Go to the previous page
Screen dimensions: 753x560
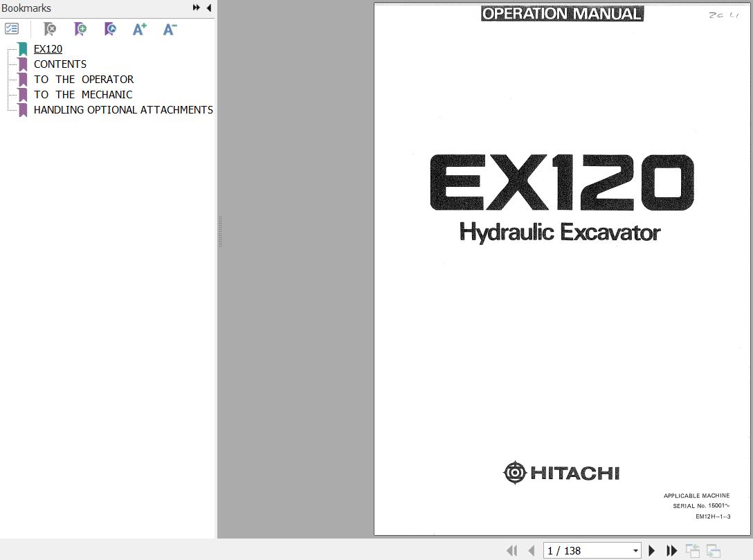(x=531, y=550)
